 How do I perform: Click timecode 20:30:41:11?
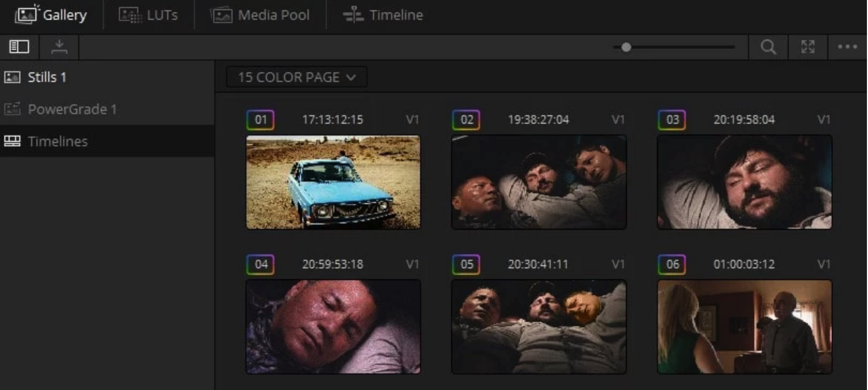[538, 264]
